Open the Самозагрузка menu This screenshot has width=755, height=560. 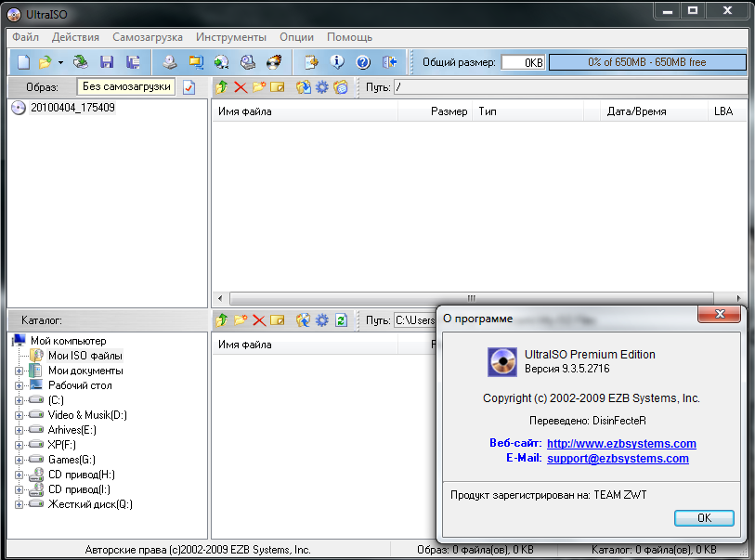(147, 37)
